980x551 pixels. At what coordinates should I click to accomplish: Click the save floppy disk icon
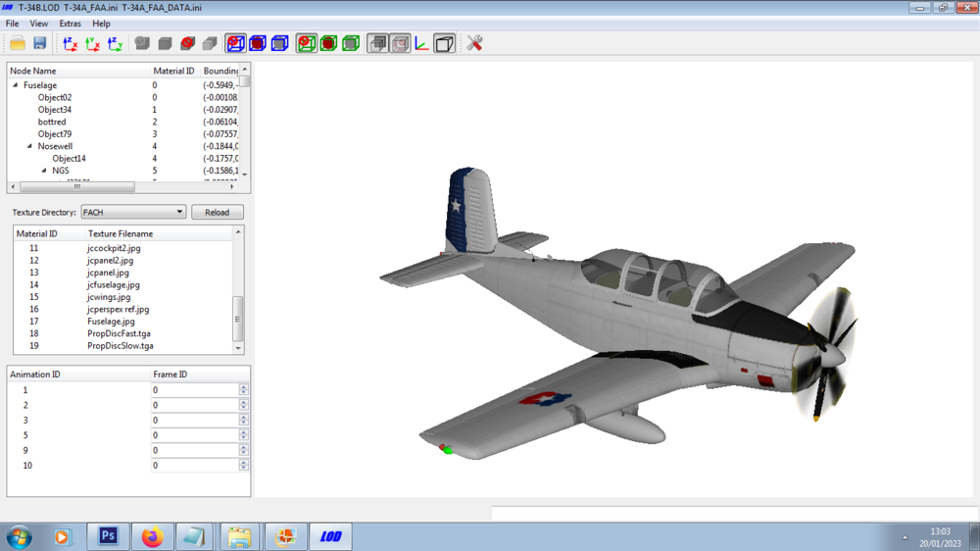[x=40, y=43]
